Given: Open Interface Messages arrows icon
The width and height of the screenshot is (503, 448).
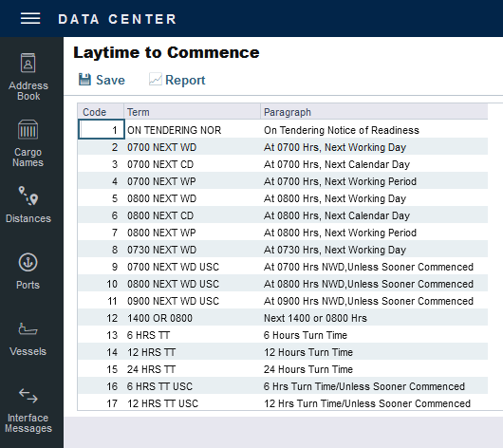Looking at the screenshot, I should [28, 396].
